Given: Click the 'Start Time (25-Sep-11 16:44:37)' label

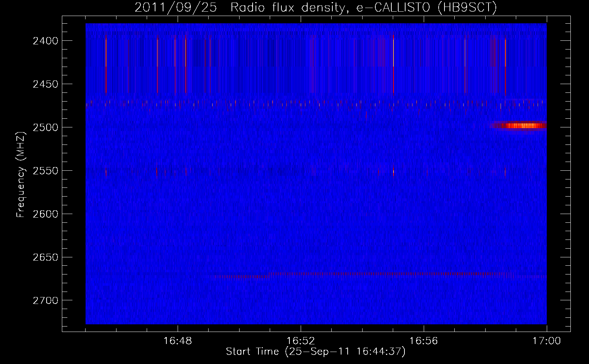Looking at the screenshot, I should (x=316, y=352).
